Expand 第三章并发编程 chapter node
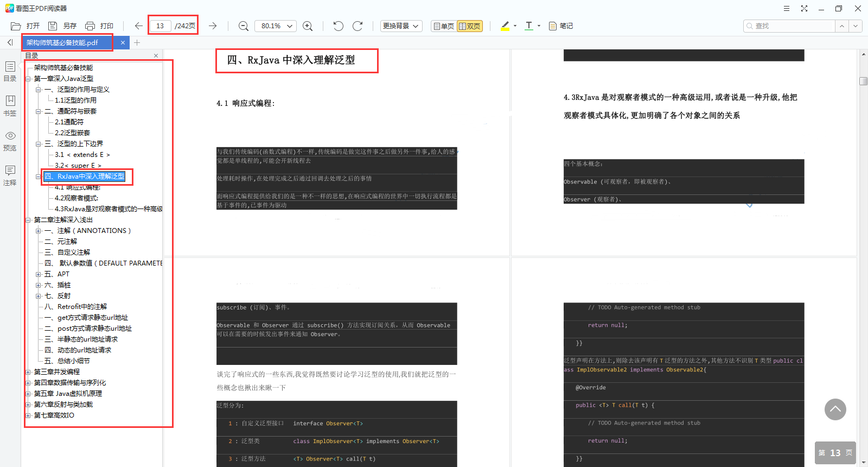The height and width of the screenshot is (467, 868). click(x=28, y=372)
